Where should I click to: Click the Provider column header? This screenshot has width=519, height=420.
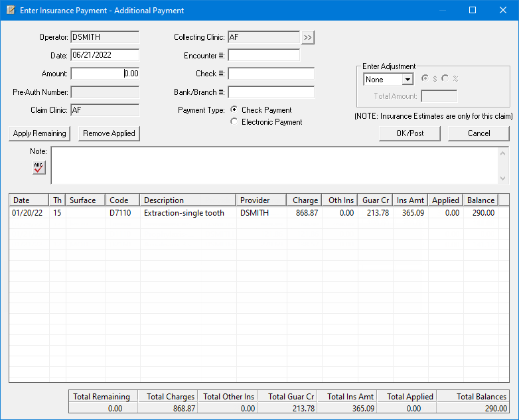(x=261, y=200)
